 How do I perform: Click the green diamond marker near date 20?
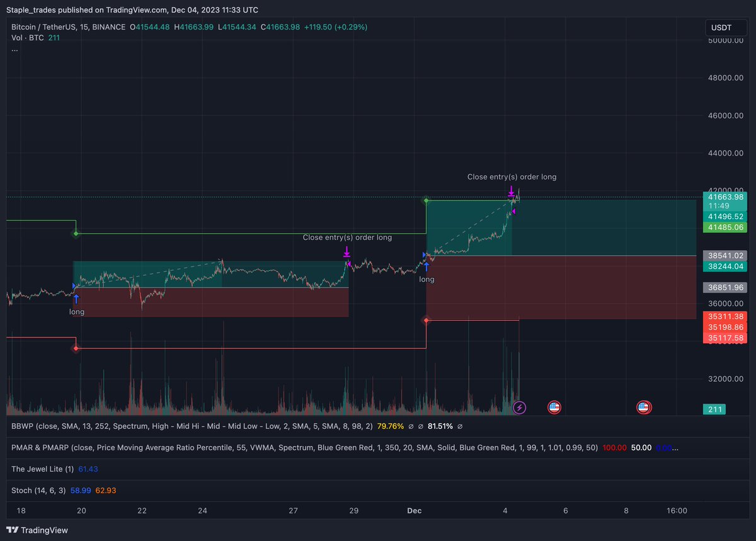[76, 234]
